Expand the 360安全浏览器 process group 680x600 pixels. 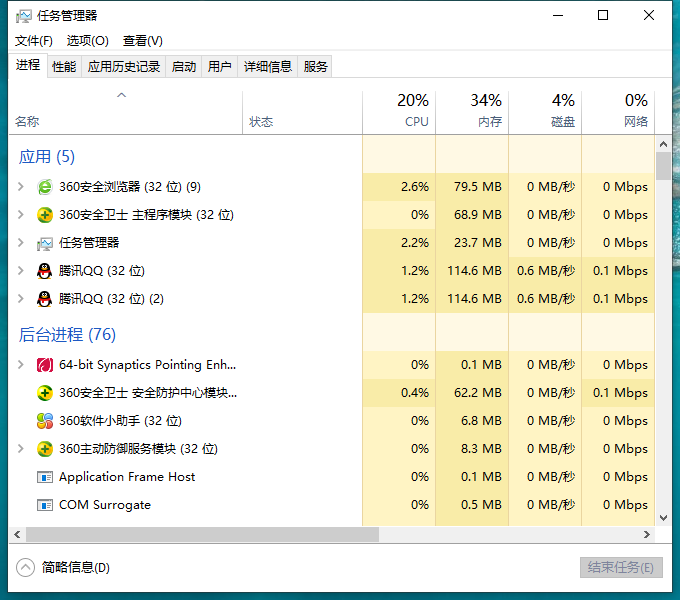point(20,187)
